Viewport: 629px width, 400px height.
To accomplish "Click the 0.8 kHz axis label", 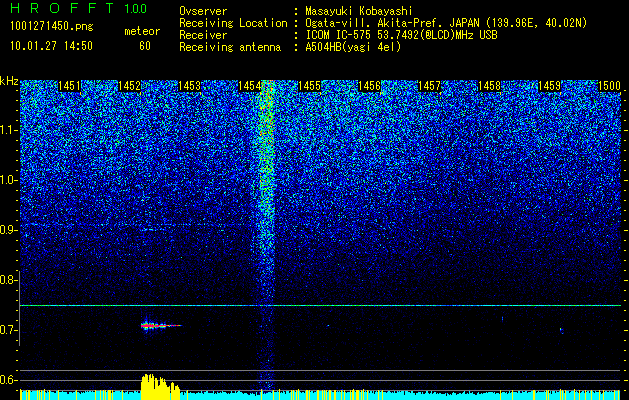I will pyautogui.click(x=8, y=280).
